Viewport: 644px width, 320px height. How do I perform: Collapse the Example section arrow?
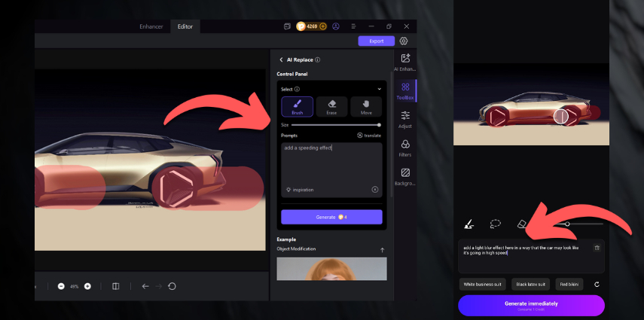point(382,249)
